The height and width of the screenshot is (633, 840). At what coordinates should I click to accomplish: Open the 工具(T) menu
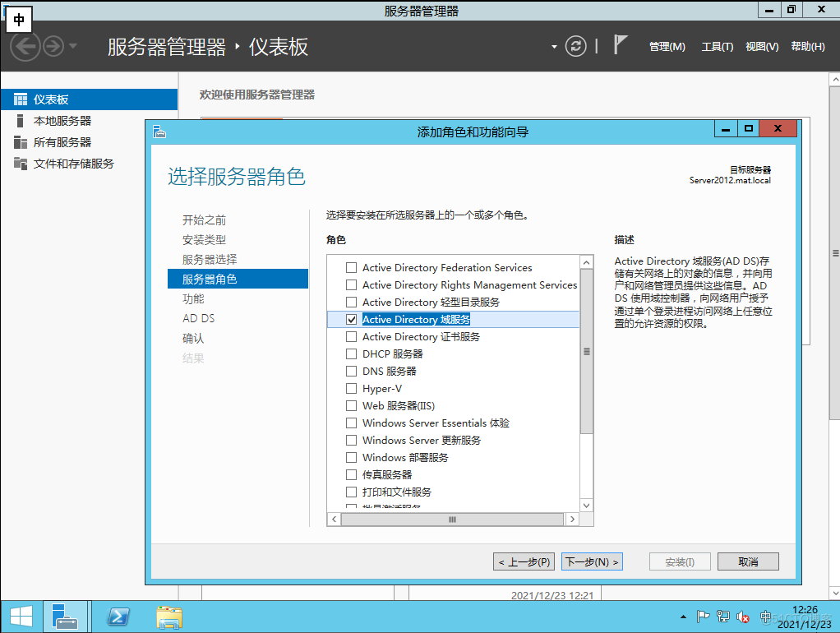coord(718,47)
